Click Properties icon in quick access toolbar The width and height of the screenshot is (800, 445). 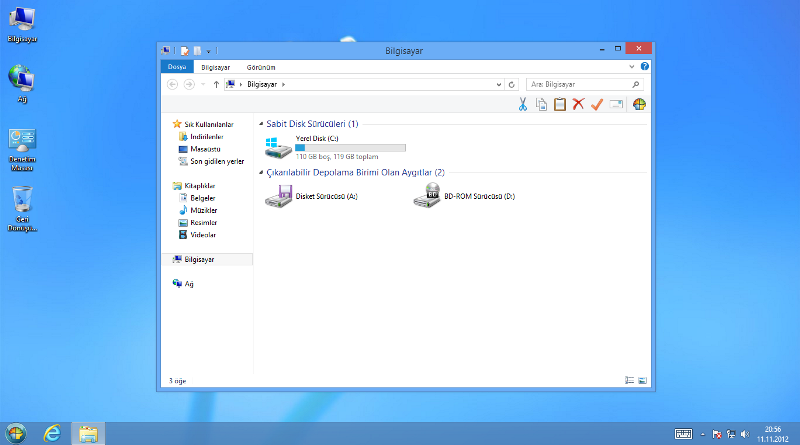tap(185, 51)
